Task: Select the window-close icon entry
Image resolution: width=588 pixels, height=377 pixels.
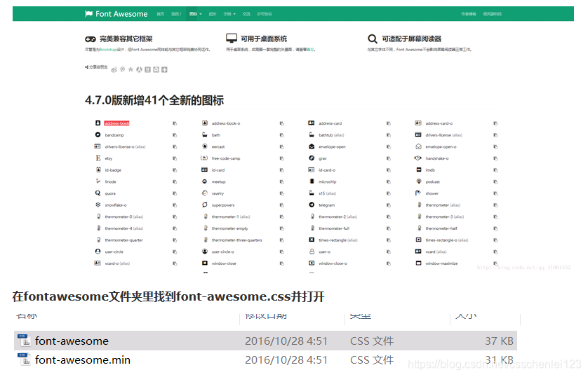Action: click(220, 263)
